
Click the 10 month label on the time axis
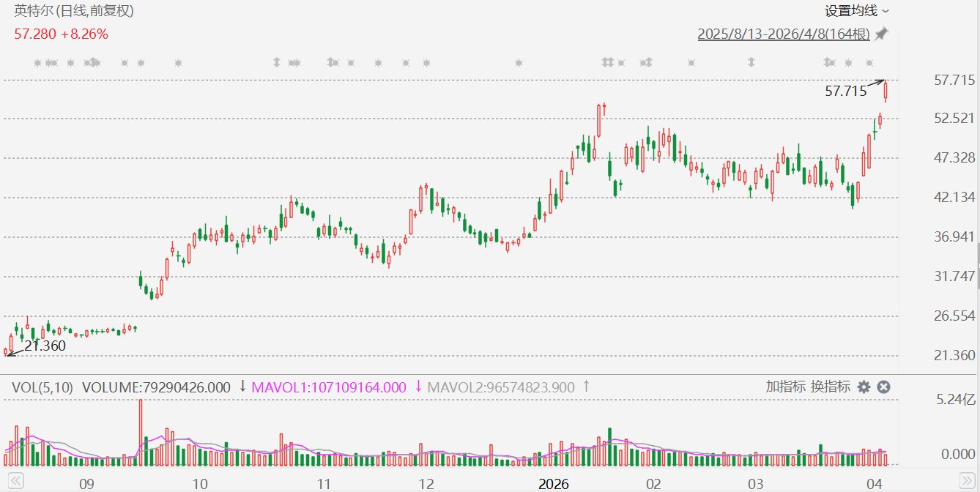(x=199, y=484)
